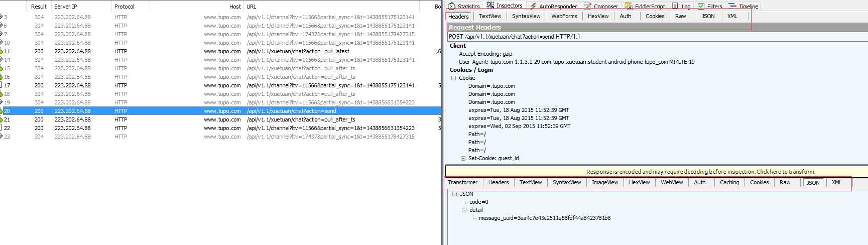This screenshot has width=868, height=245.
Task: Select the message_uuid JSON value
Action: 545,218
